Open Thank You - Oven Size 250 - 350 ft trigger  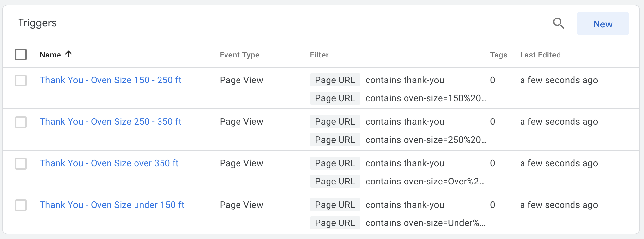(110, 122)
